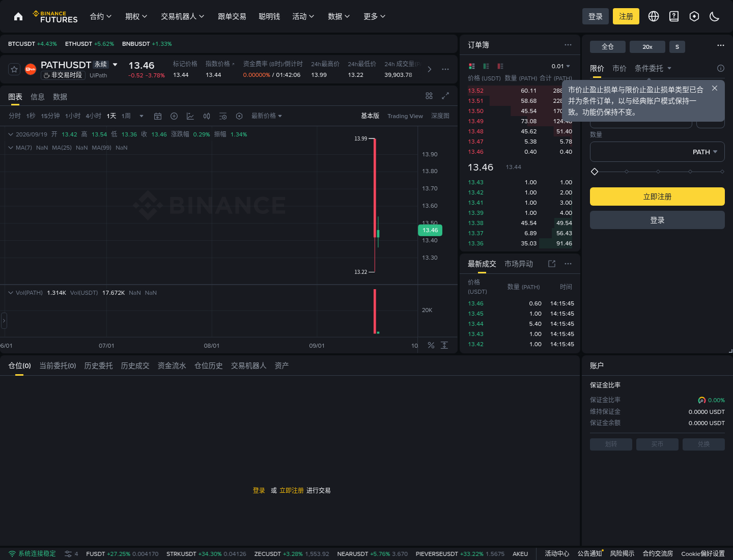Change order book 0.01 precision

[561, 66]
